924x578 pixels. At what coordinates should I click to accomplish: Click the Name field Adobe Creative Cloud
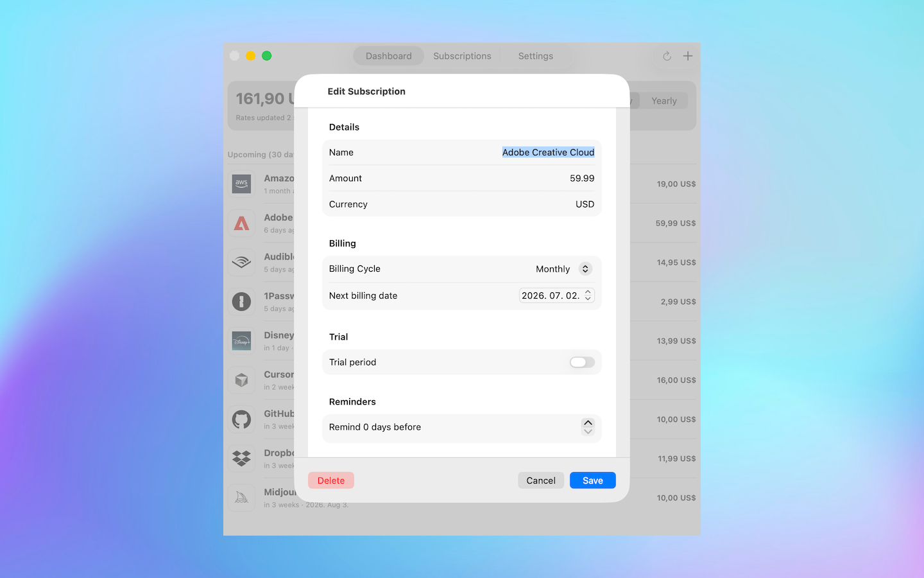pyautogui.click(x=548, y=152)
